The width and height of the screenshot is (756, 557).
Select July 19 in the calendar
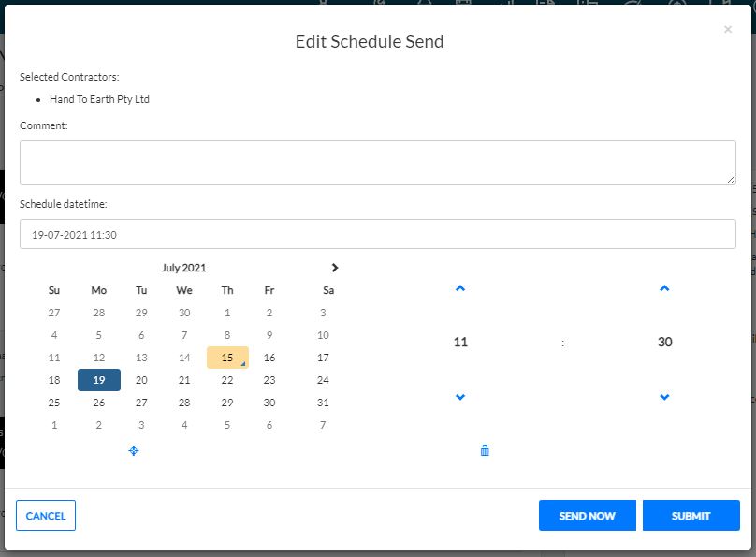pyautogui.click(x=99, y=380)
